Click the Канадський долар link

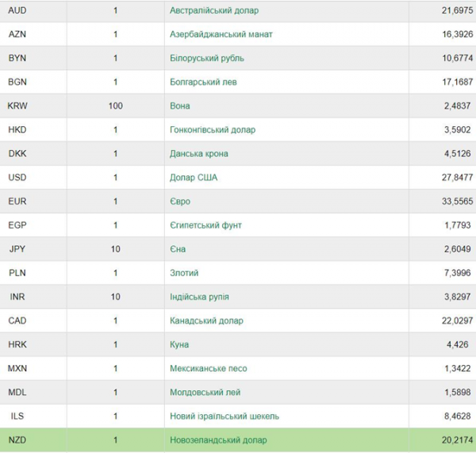click(206, 321)
